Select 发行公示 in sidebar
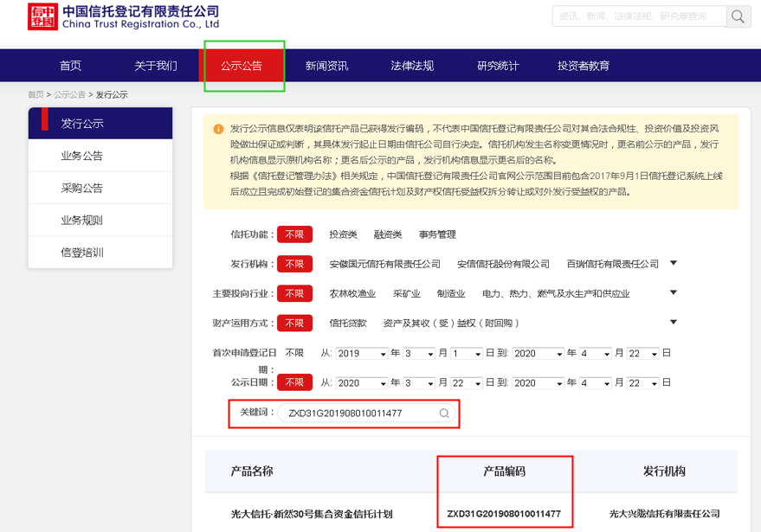The height and width of the screenshot is (532, 761). click(100, 123)
